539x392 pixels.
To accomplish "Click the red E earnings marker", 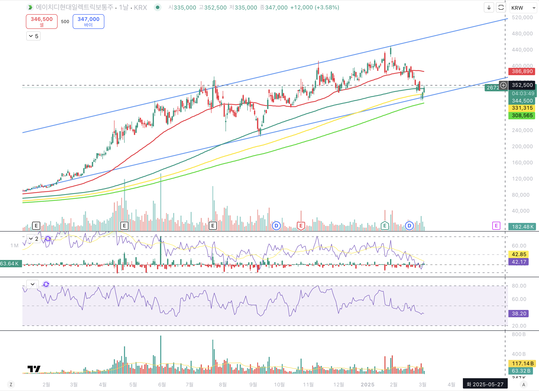I will [301, 226].
